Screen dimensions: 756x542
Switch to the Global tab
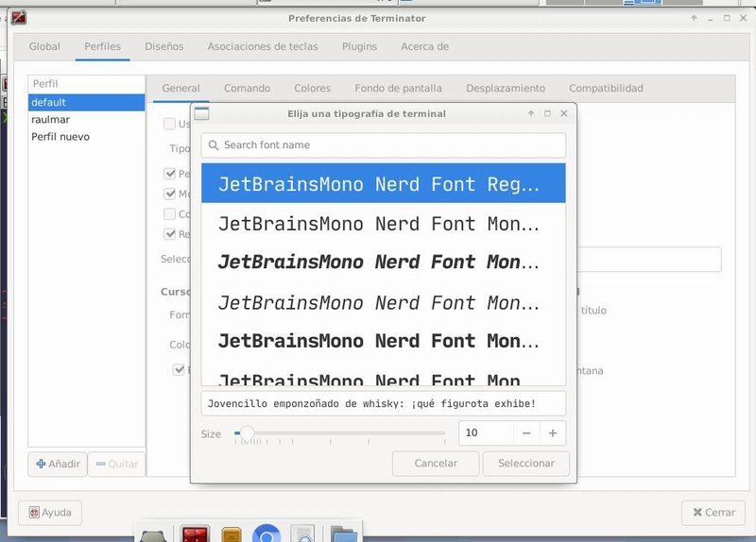(44, 46)
